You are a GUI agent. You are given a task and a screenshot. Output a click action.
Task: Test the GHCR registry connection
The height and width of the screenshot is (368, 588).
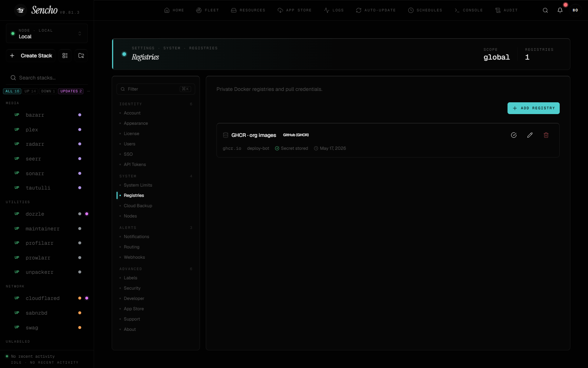point(514,135)
